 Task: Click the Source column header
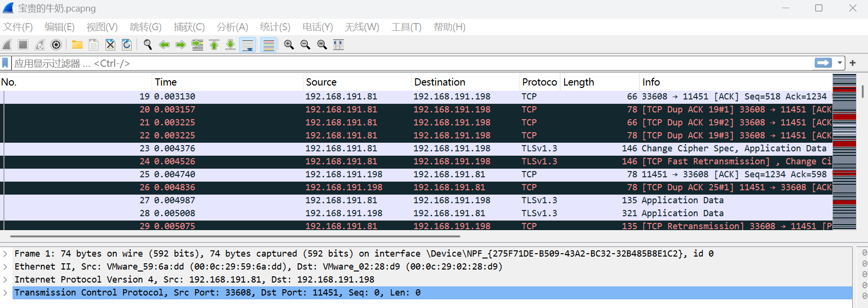point(321,82)
